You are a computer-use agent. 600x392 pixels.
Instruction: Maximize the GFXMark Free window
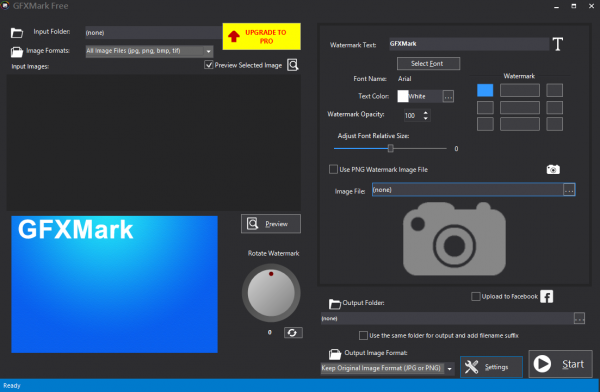(574, 6)
